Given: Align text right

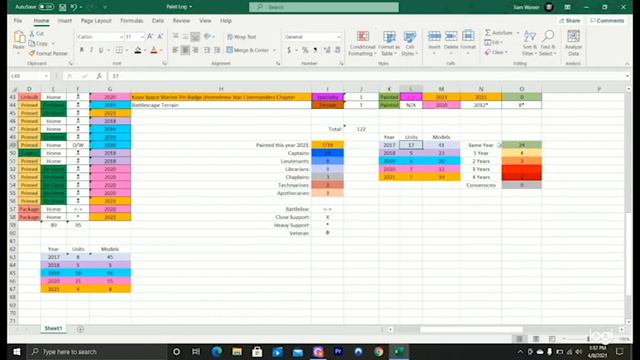Looking at the screenshot, I should pos(196,50).
